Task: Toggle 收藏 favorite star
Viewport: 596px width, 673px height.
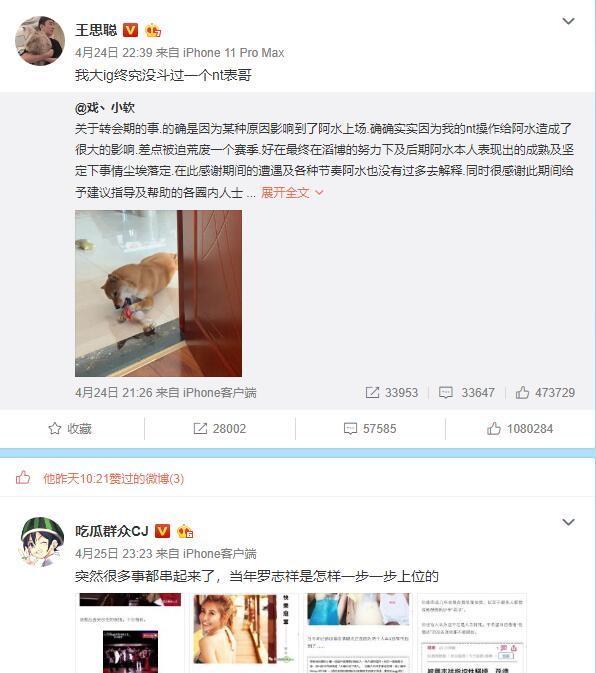Action: (x=70, y=428)
